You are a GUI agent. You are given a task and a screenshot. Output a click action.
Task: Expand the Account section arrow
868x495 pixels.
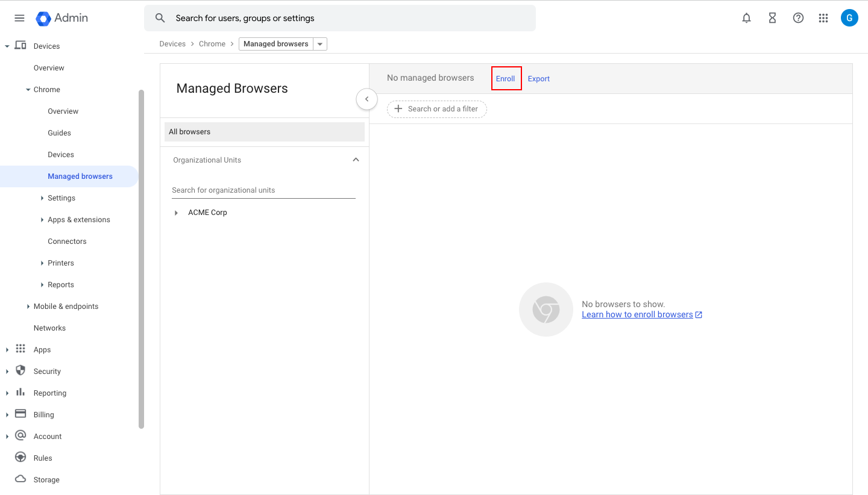(7, 437)
